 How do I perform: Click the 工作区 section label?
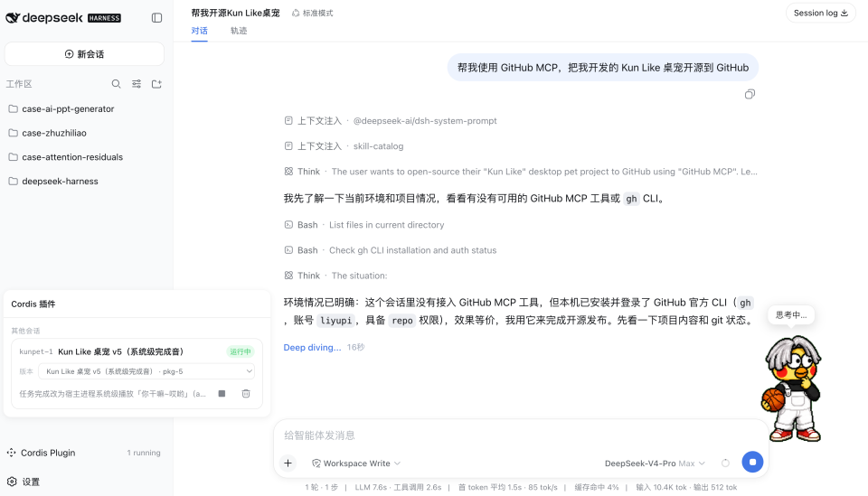19,84
